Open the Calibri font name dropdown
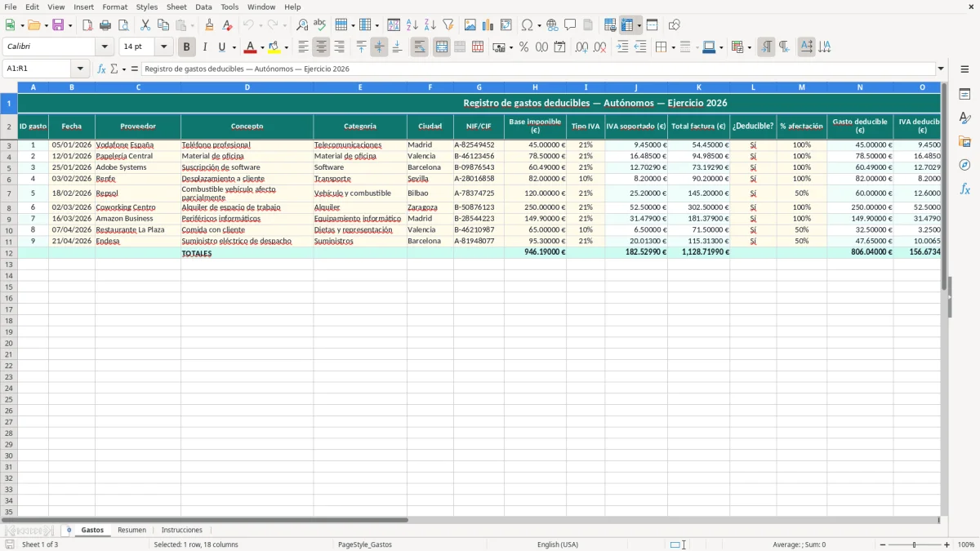The width and height of the screenshot is (980, 551). [x=105, y=47]
